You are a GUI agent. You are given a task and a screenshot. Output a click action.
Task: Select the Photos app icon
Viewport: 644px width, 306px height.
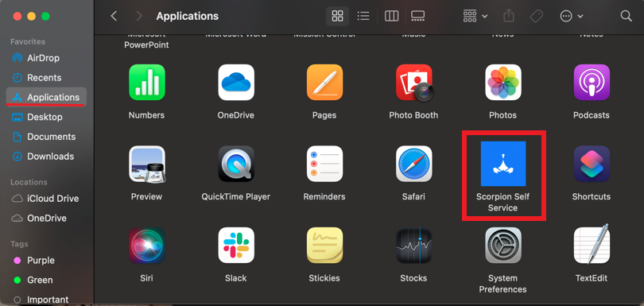(503, 82)
